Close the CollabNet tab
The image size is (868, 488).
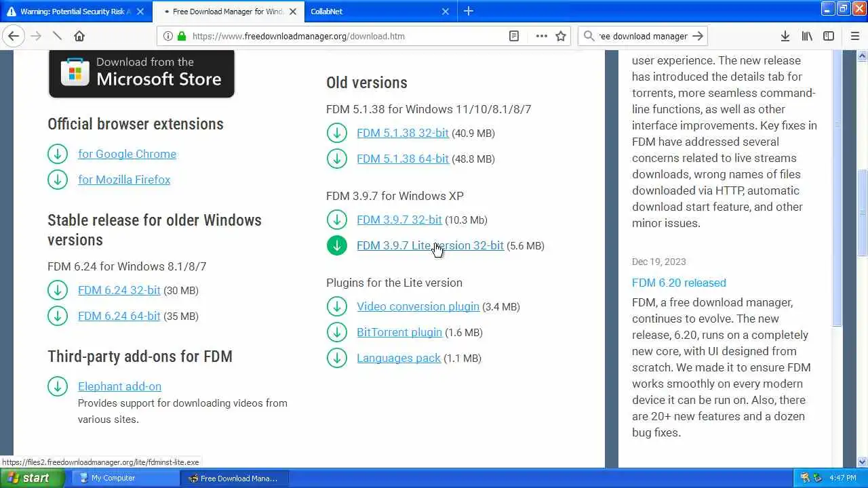click(x=446, y=12)
